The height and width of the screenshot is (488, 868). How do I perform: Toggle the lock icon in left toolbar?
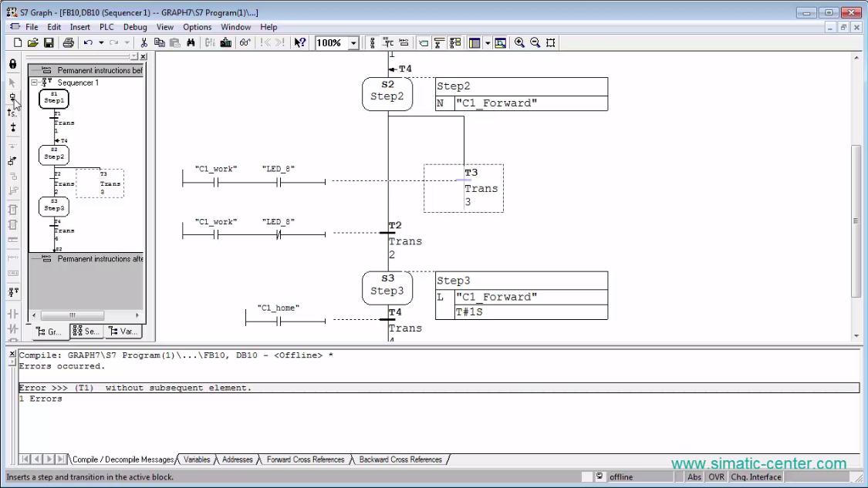(13, 64)
